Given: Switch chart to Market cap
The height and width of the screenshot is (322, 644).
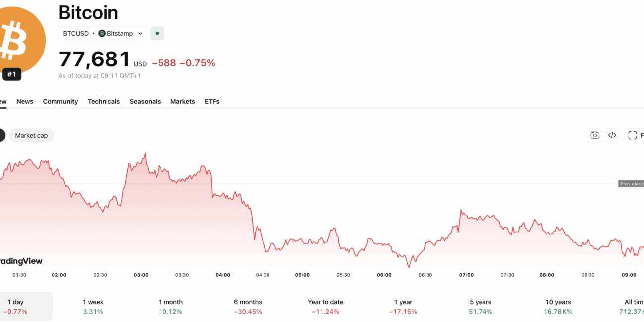Looking at the screenshot, I should [x=31, y=135].
